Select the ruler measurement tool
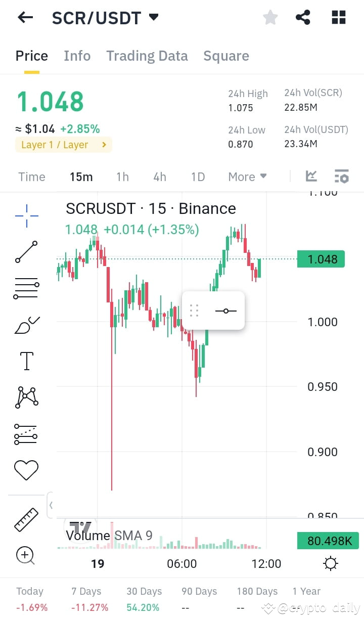The height and width of the screenshot is (619, 364). click(x=25, y=519)
